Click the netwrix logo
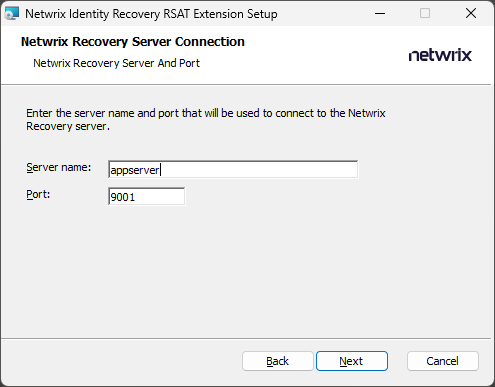 click(x=440, y=55)
